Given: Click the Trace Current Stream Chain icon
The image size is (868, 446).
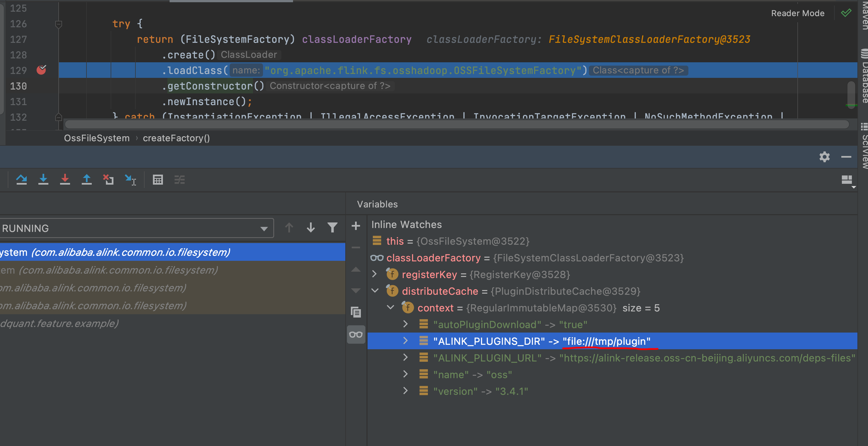Looking at the screenshot, I should [x=180, y=179].
